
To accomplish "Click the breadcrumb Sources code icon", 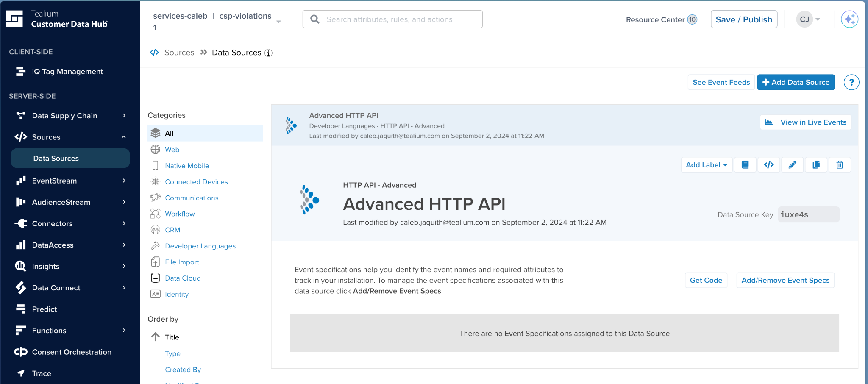I will (x=154, y=53).
